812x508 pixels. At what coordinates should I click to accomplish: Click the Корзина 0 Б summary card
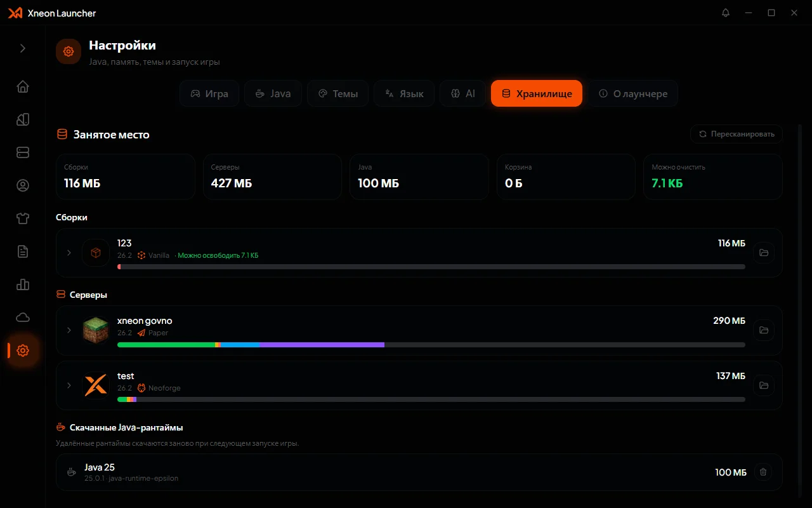(x=566, y=177)
